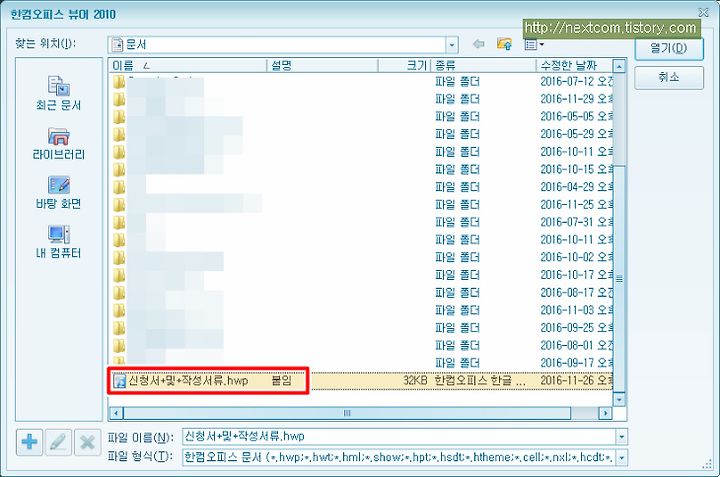
Task: Sort by 이름 column header
Action: coord(188,65)
